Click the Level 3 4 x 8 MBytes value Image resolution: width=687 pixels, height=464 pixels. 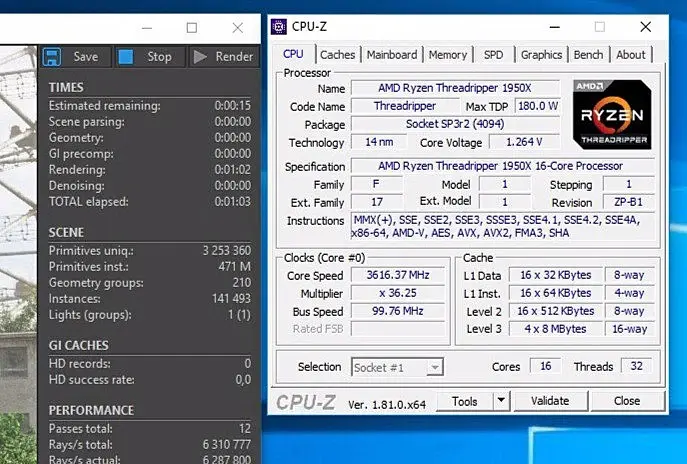click(x=556, y=329)
